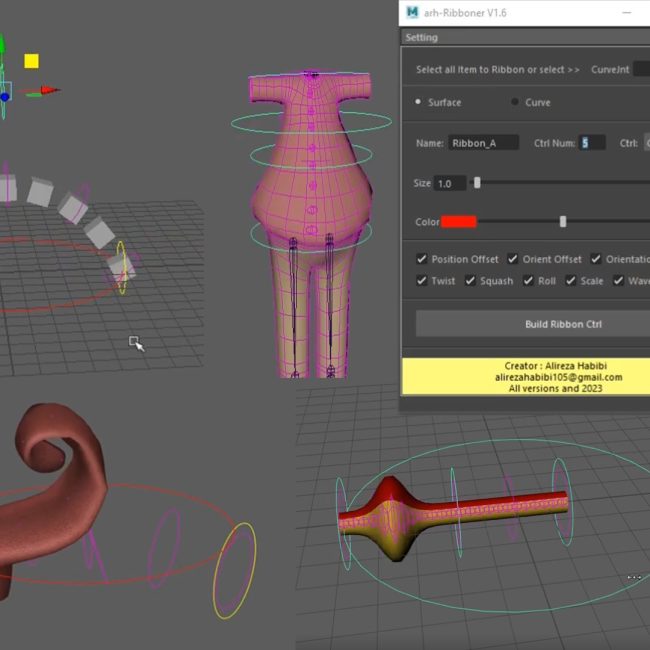This screenshot has height=650, width=650.
Task: Click the CurveJnt field
Action: (x=642, y=69)
